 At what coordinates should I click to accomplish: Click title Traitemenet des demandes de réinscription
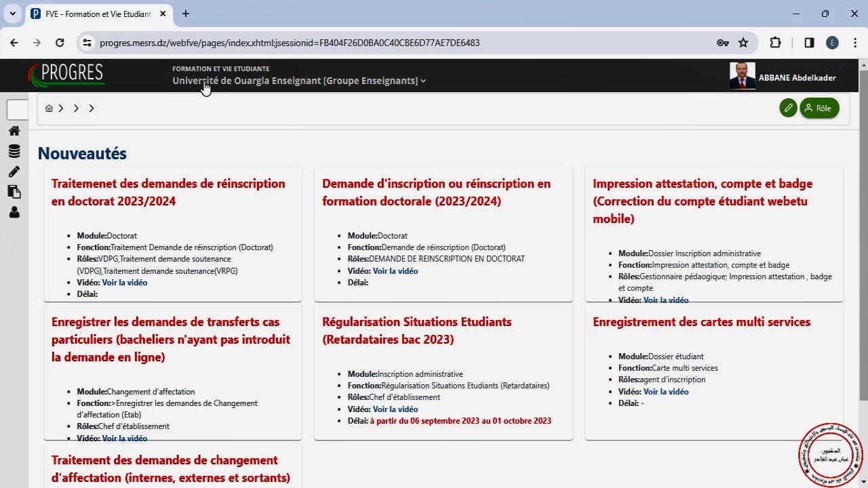click(x=168, y=192)
